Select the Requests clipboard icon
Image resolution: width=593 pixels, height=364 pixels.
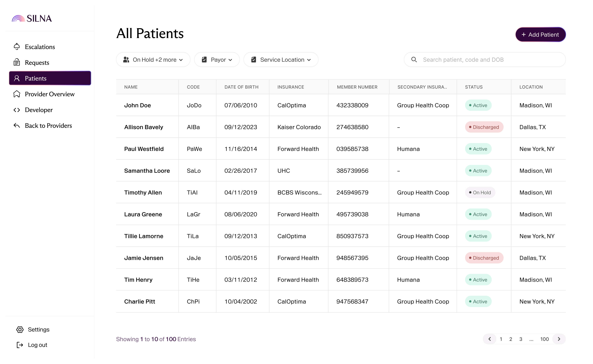click(17, 62)
